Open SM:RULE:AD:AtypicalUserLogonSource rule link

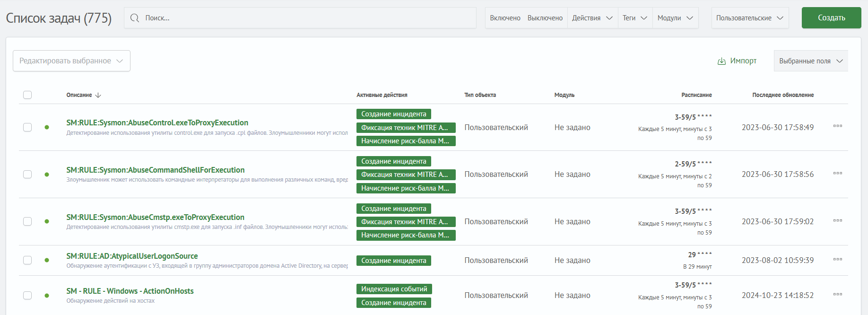click(x=132, y=256)
